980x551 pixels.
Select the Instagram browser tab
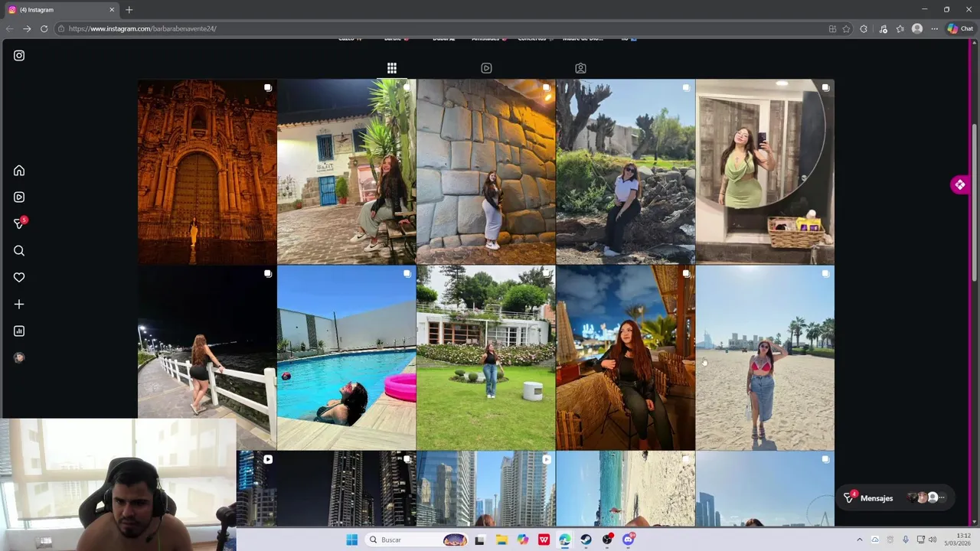(61, 10)
